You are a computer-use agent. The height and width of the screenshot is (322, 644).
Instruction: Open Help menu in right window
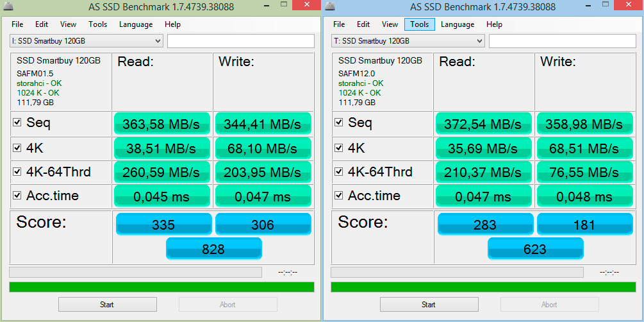point(494,24)
